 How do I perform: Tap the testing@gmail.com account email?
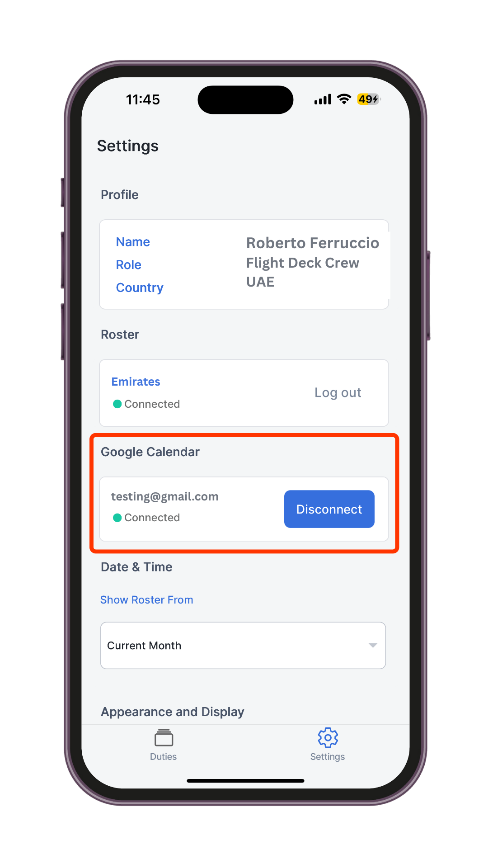click(x=164, y=496)
